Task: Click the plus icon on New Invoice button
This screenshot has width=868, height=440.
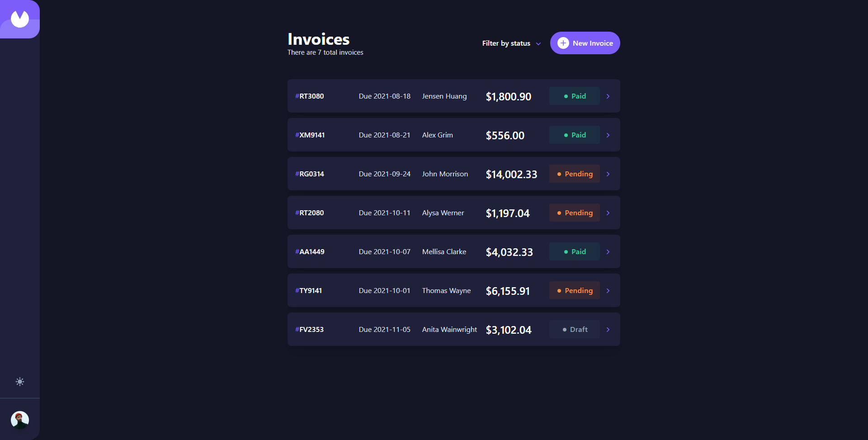Action: 562,43
